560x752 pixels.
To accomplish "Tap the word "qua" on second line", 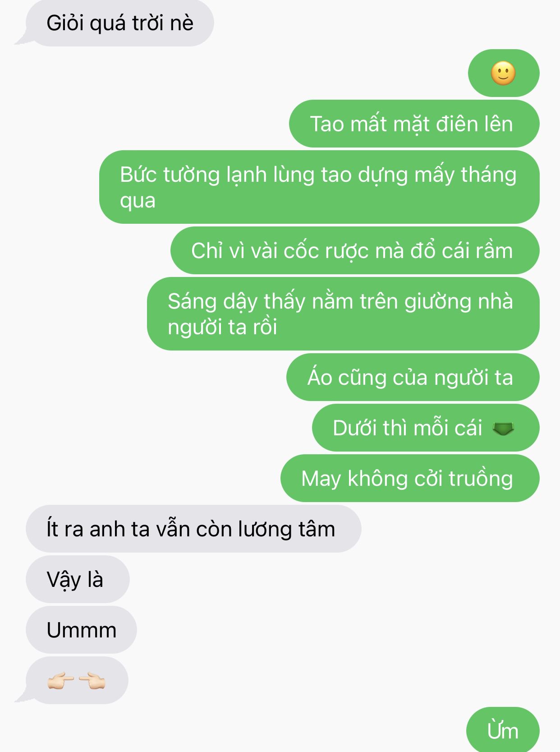I will (138, 201).
